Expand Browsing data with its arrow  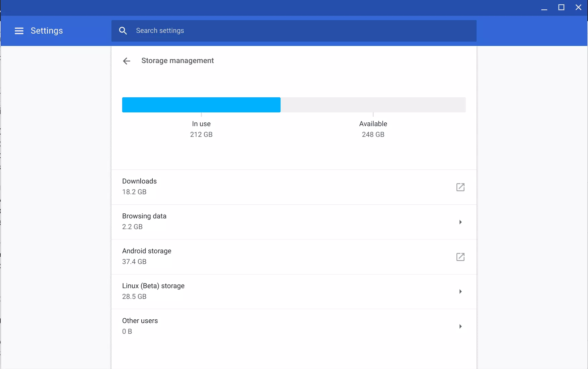coord(460,222)
